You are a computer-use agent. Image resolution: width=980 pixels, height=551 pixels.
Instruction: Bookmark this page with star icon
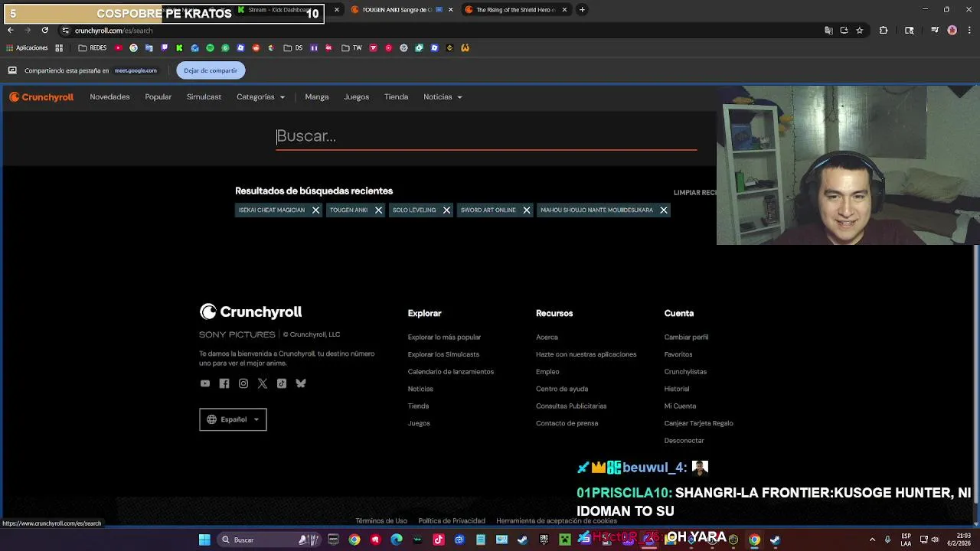[x=860, y=31]
